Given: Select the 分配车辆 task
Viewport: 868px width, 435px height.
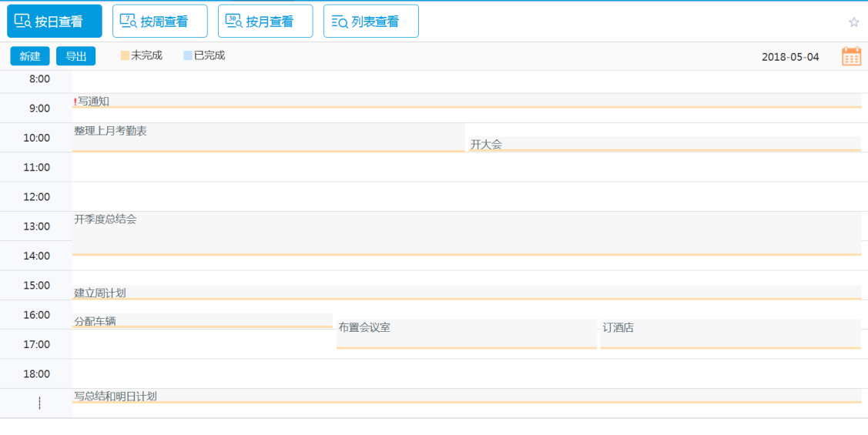Looking at the screenshot, I should point(95,321).
